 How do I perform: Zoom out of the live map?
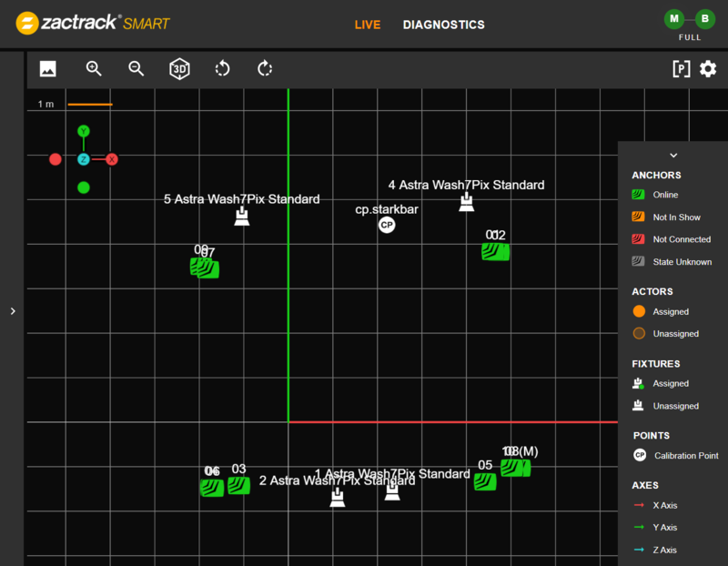tap(136, 69)
